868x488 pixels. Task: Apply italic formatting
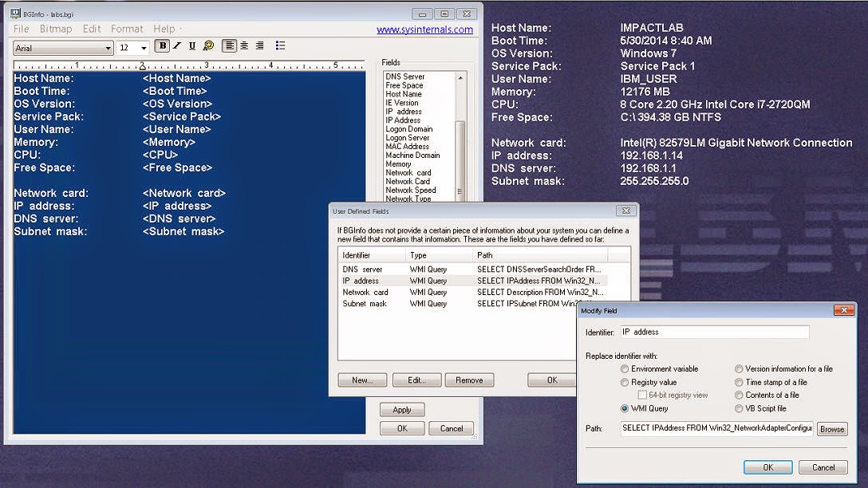click(x=177, y=45)
